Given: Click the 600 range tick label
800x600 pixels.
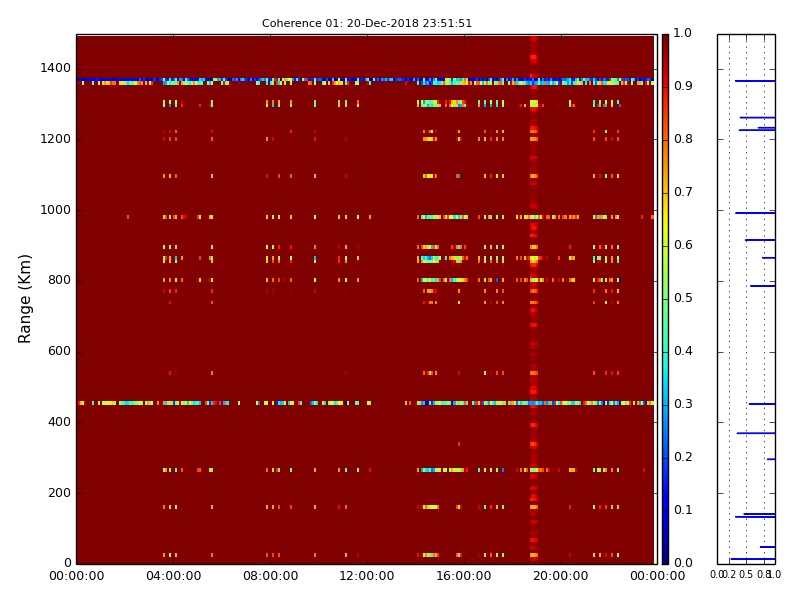Looking at the screenshot, I should [x=59, y=351].
